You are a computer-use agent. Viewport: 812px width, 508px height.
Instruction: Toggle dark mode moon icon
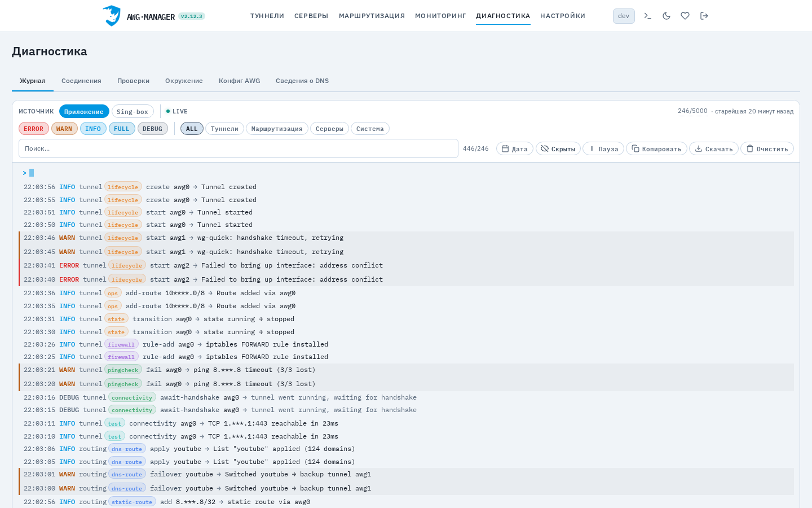click(667, 16)
